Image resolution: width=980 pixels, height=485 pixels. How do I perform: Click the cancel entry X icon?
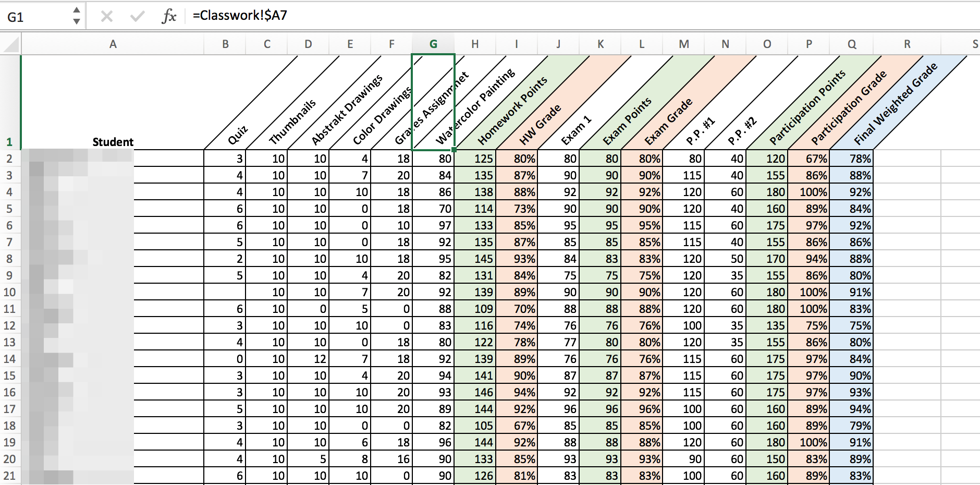point(107,17)
